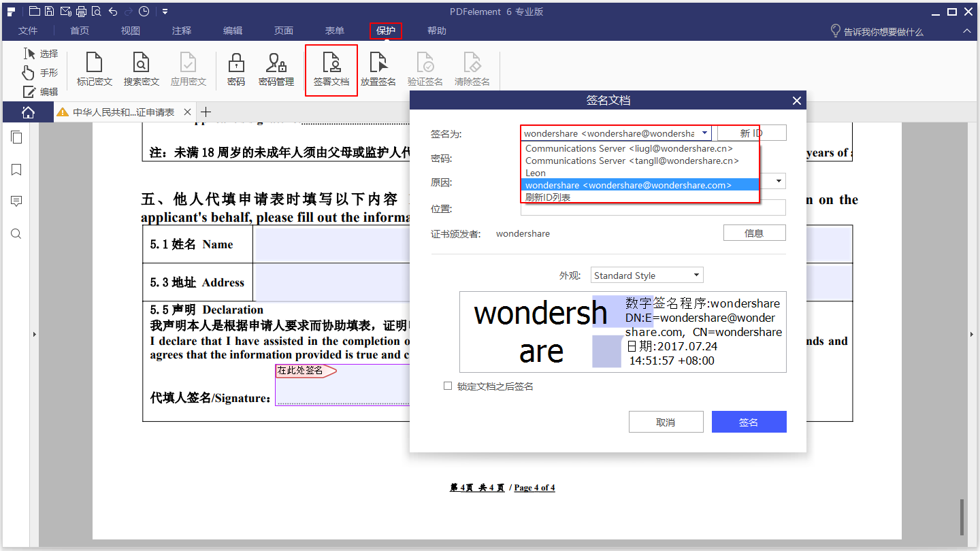This screenshot has height=551, width=980.
Task: Open the 密码 password protection tool
Action: (x=236, y=70)
